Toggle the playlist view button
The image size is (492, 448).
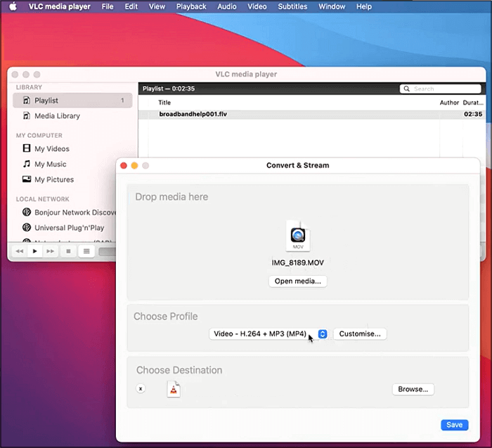pos(86,251)
